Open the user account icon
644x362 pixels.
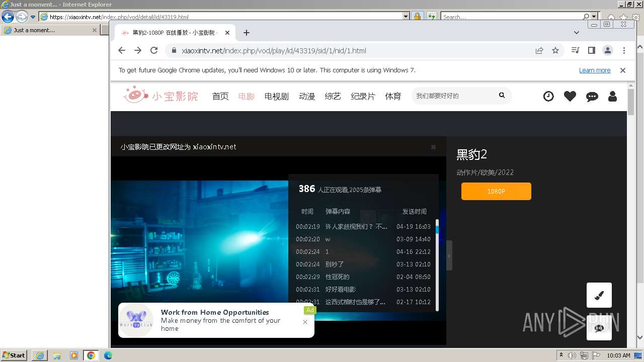[x=612, y=96]
